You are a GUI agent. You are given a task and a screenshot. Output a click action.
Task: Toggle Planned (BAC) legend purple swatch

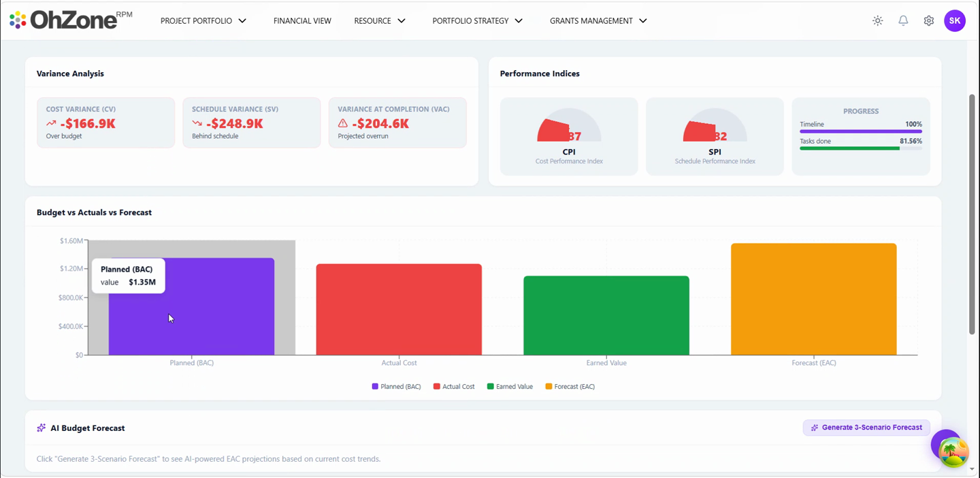[x=375, y=387]
